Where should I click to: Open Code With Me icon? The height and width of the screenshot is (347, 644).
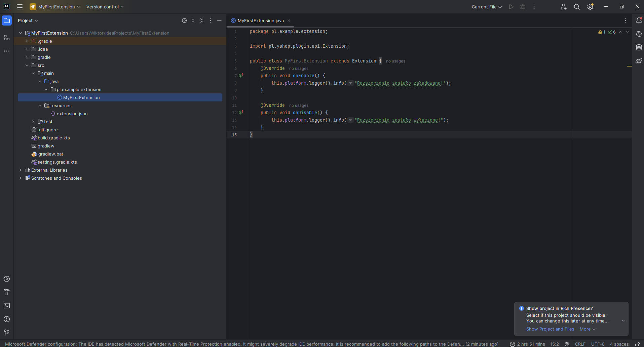pyautogui.click(x=564, y=7)
